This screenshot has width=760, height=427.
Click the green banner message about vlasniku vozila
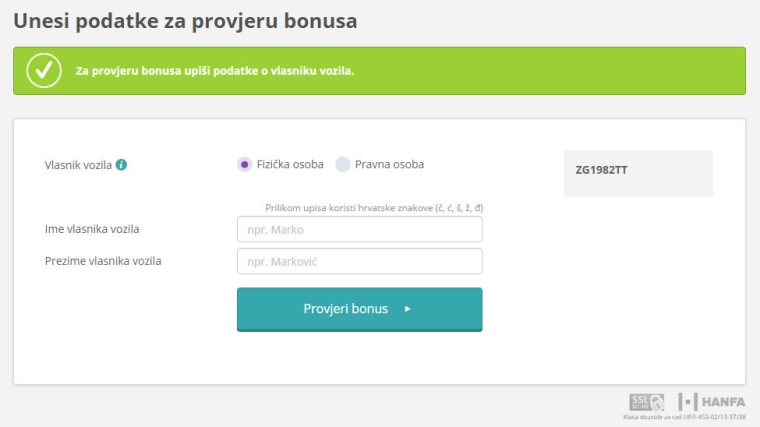click(215, 71)
